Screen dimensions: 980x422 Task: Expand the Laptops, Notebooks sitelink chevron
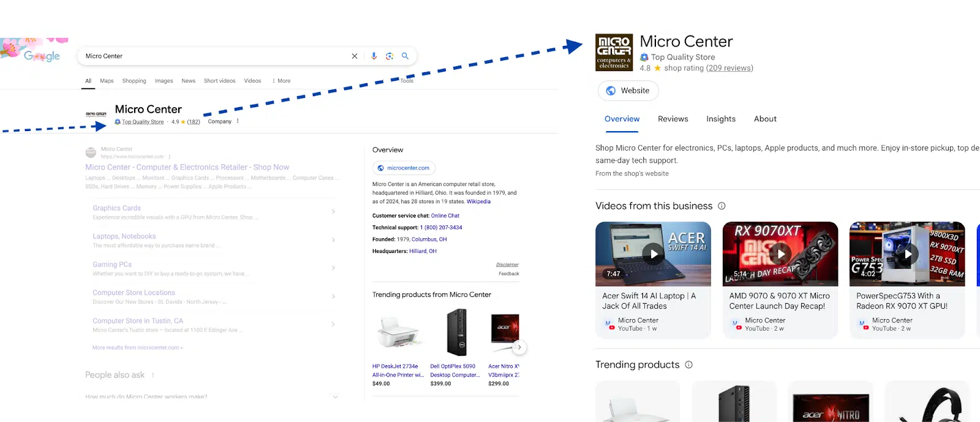(333, 239)
